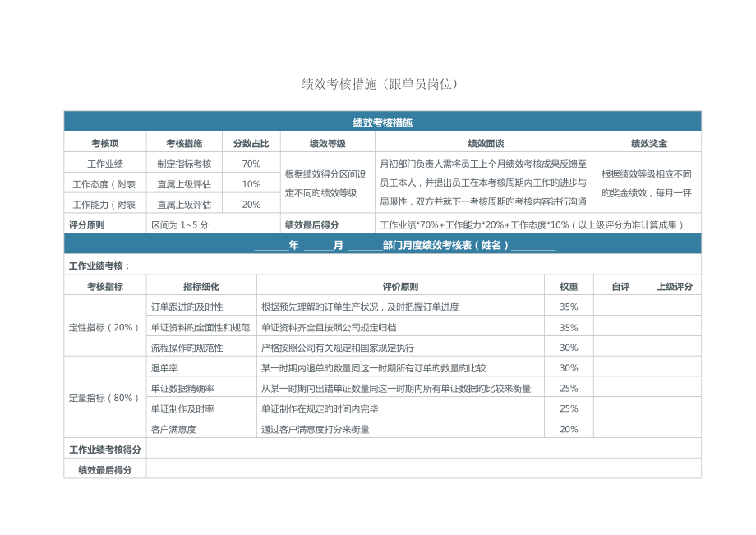The image size is (756, 535).
Task: Click the document title 绩效考核措施（跟单员岗位）
Action: (378, 81)
